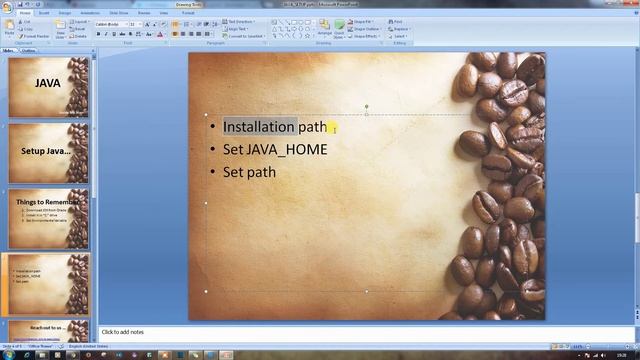Screen dimensions: 640x360
Task: Open Shape Effects menu
Action: [363, 36]
